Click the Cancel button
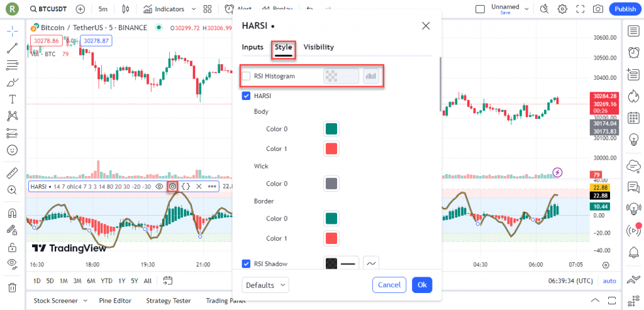Screen dimensions: 644x310 click(389, 285)
